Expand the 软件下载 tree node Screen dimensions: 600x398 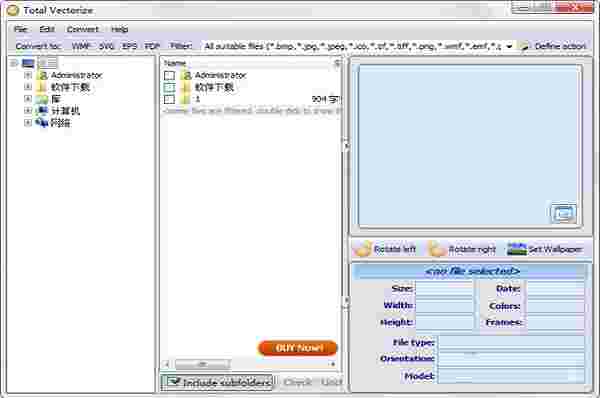[x=28, y=87]
